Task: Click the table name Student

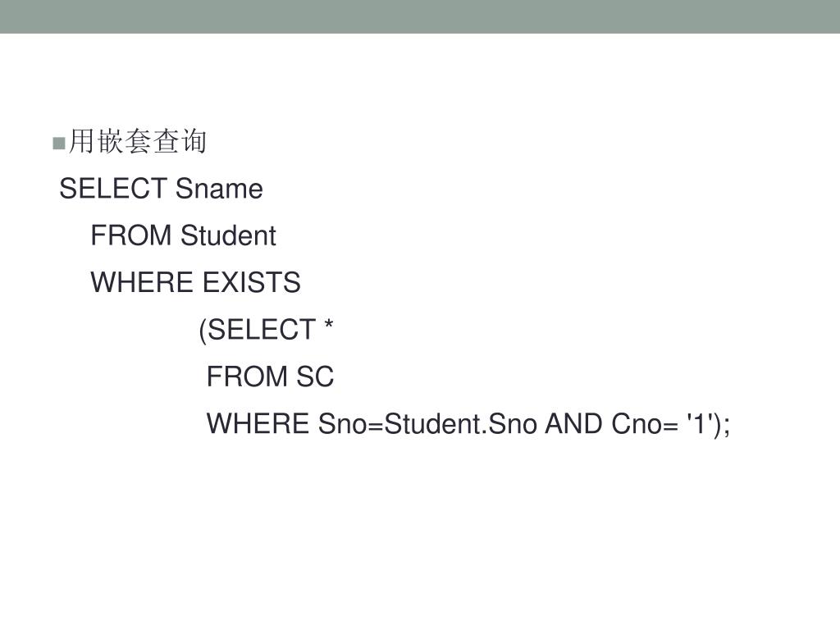Action: pyautogui.click(x=228, y=235)
